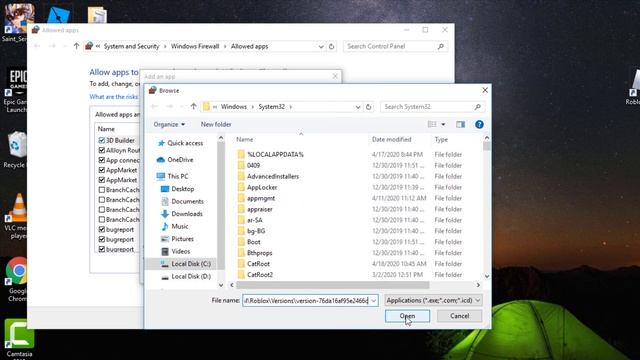
Task: Select Local Disk (C:) in navigation pane
Action: click(186, 264)
